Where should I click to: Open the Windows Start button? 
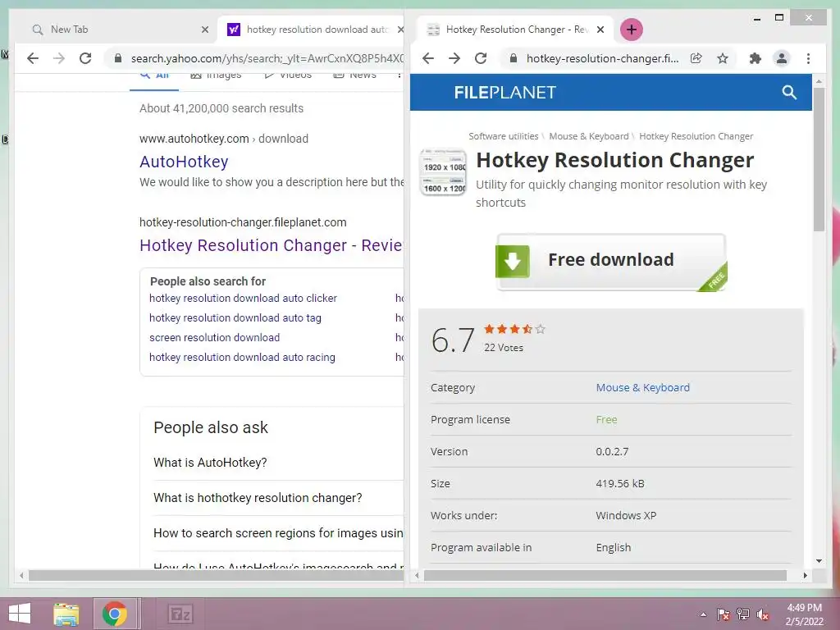point(20,614)
